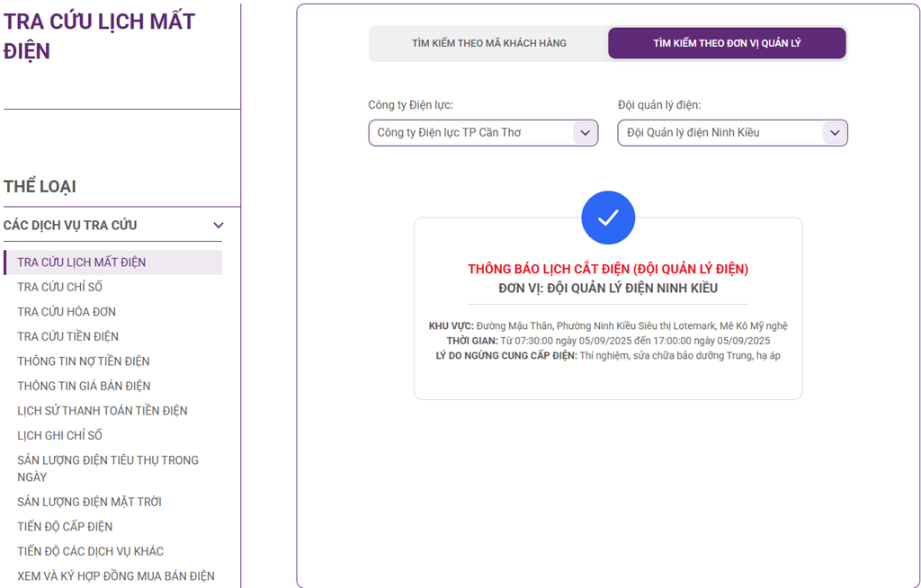The image size is (921, 588).
Task: Open TIẾN ĐỘ CÁC DỊCH VỤ KHÁC
Action: (x=91, y=551)
